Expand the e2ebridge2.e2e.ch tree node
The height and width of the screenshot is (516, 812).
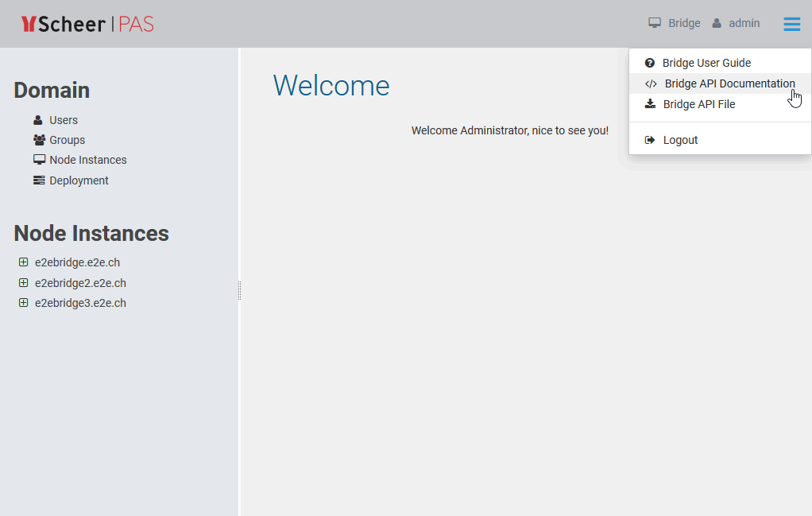(22, 282)
